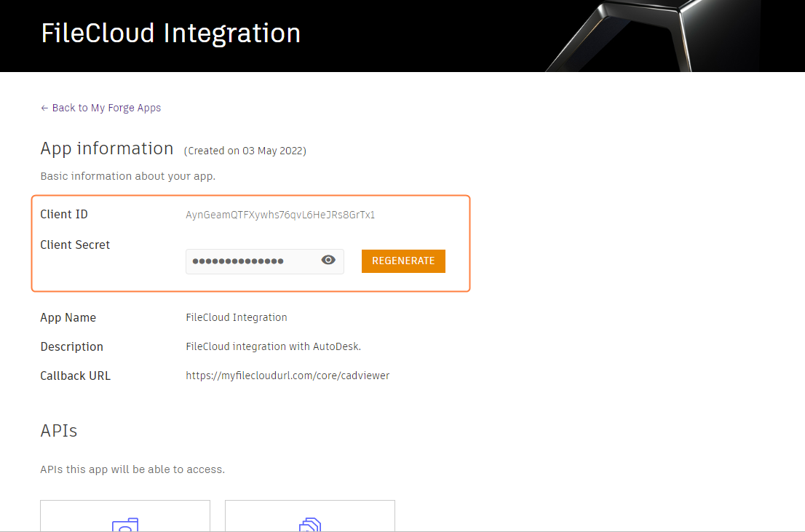Select the Client ID value string
The image size is (805, 532).
[x=280, y=215]
